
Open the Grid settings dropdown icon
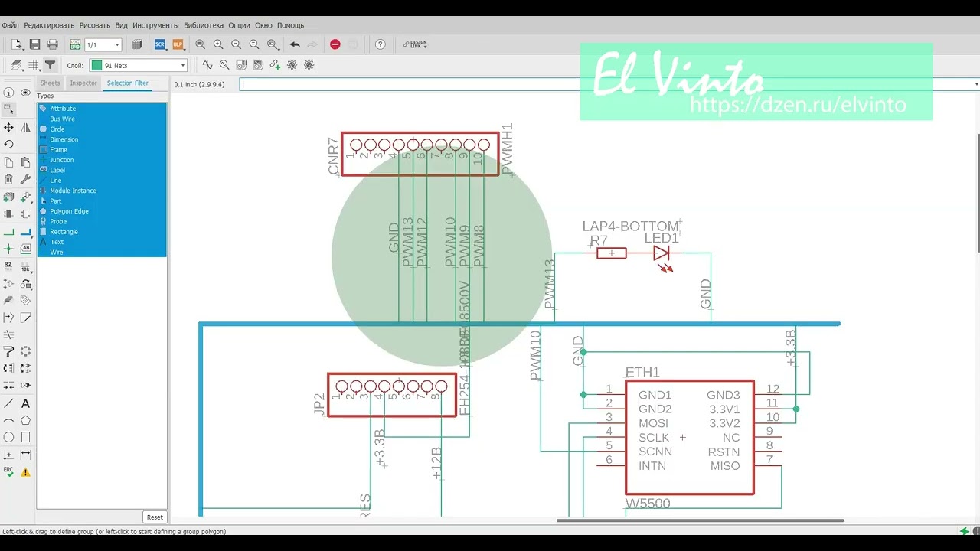34,65
